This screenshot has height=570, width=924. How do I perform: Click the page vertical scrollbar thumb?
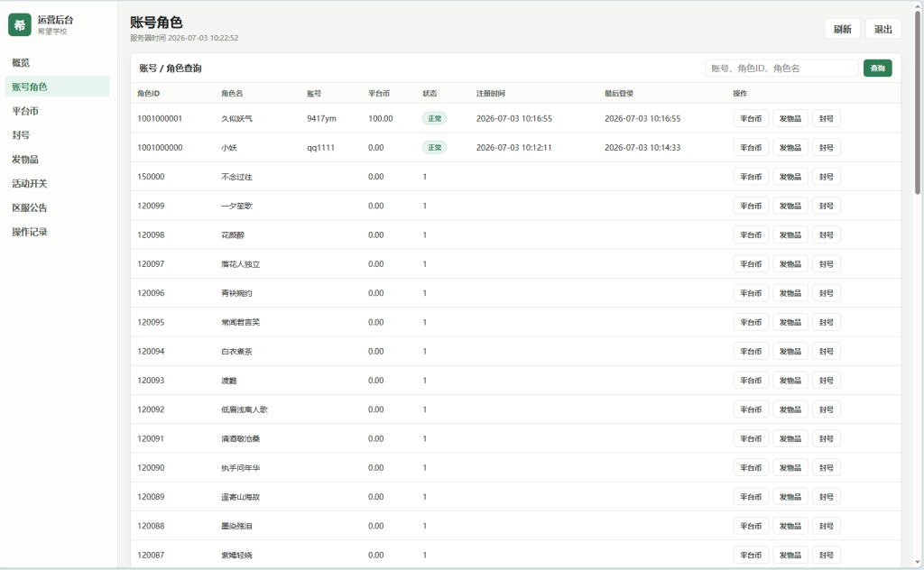tap(918, 103)
